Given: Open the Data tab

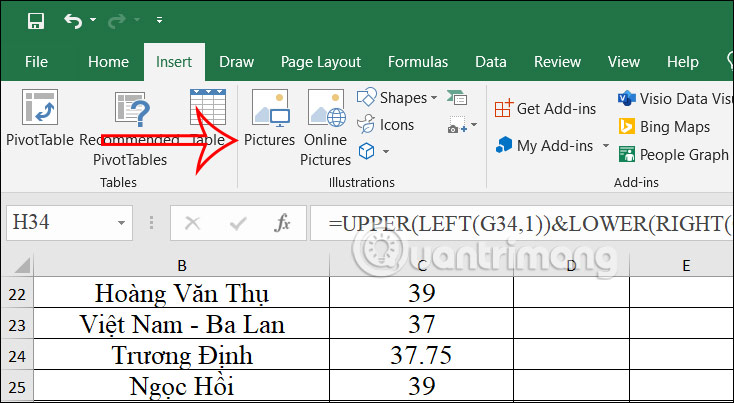Looking at the screenshot, I should [491, 62].
